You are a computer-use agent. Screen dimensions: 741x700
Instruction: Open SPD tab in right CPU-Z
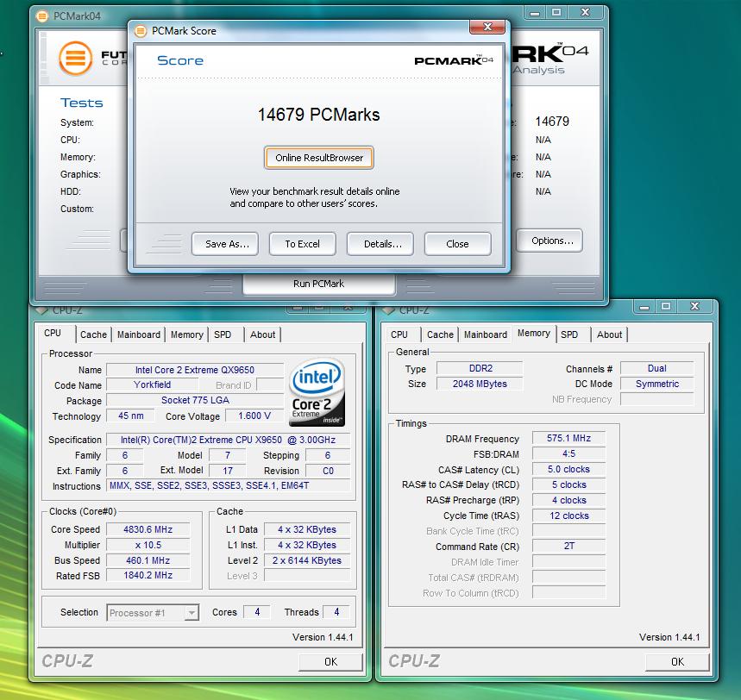(569, 334)
